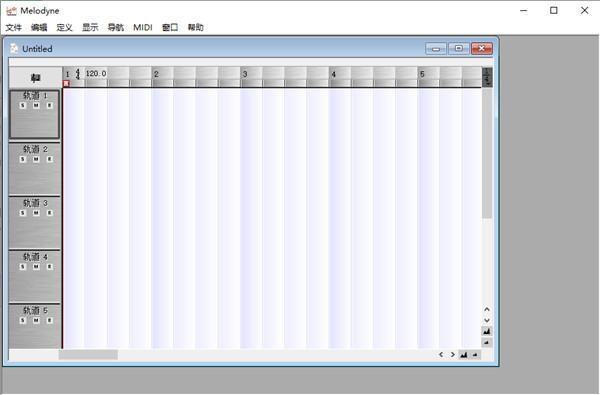This screenshot has height=395, width=600.
Task: Click the down chevron on the vertical scroll controls
Action: click(487, 320)
